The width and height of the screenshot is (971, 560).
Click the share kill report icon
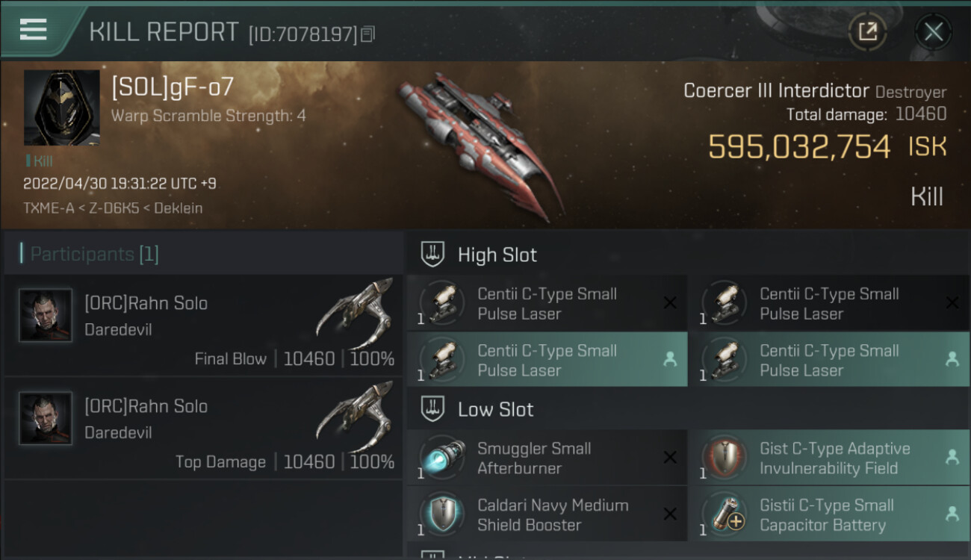tap(867, 31)
